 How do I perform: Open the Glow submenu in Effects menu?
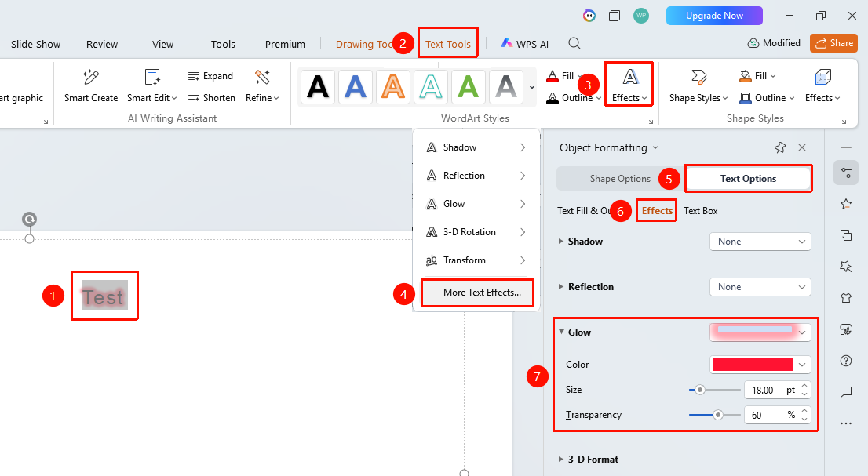coord(476,203)
